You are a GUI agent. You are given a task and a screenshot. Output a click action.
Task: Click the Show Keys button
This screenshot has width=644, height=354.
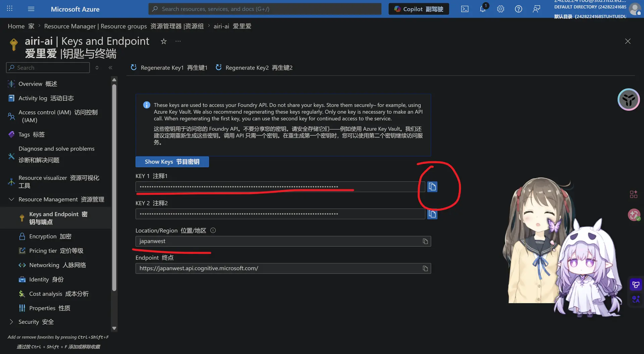pyautogui.click(x=172, y=162)
